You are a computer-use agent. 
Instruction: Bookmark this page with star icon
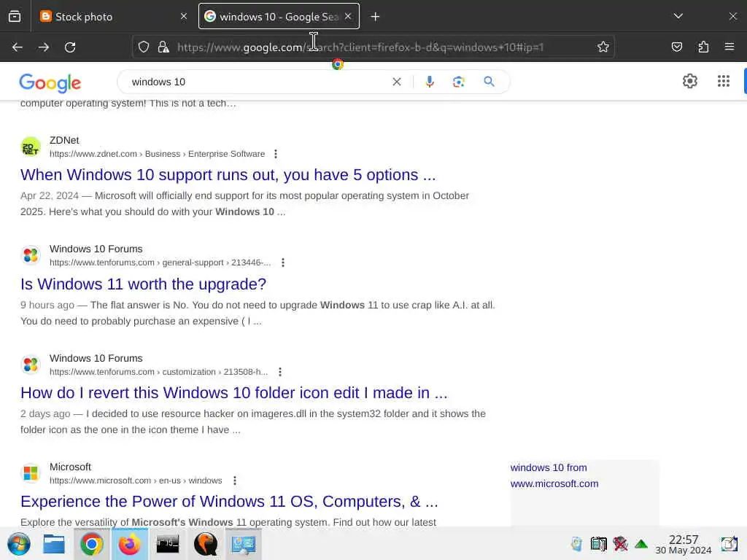(603, 47)
